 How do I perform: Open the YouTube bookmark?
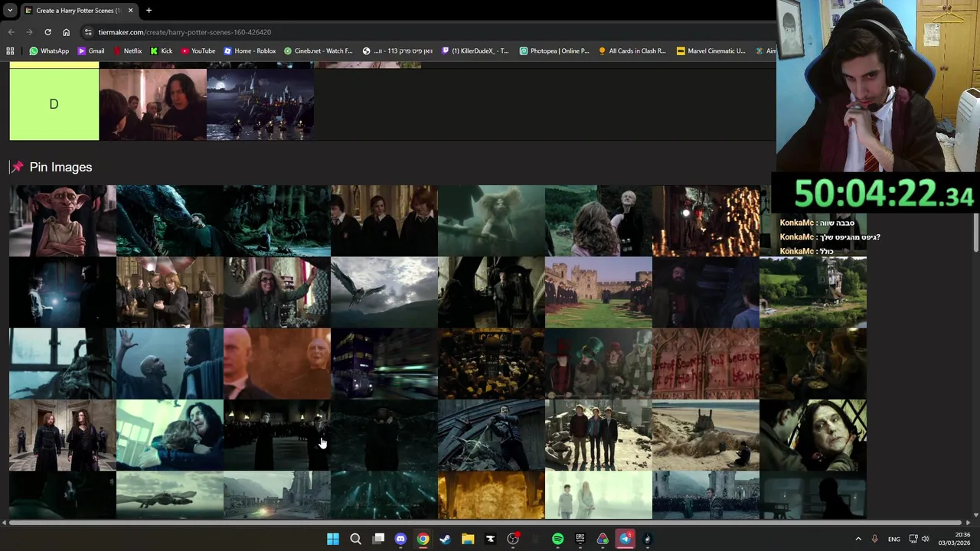coord(198,51)
